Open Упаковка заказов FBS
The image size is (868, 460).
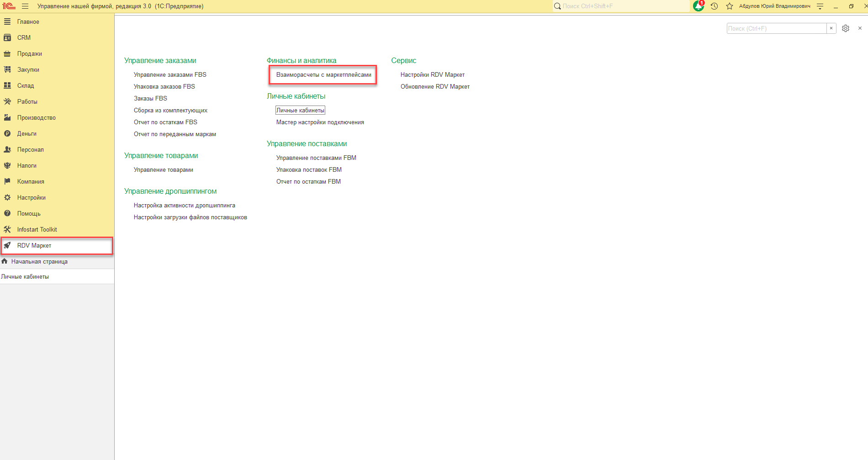pyautogui.click(x=164, y=86)
